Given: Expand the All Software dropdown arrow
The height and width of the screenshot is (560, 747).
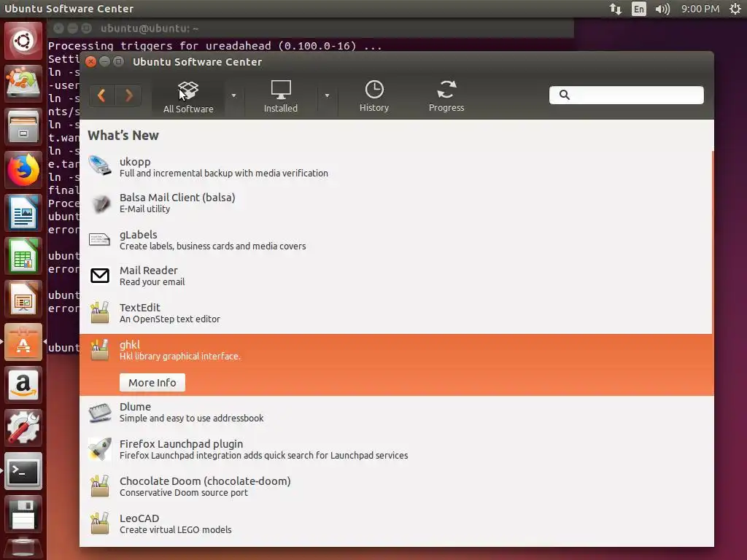Looking at the screenshot, I should coord(233,96).
